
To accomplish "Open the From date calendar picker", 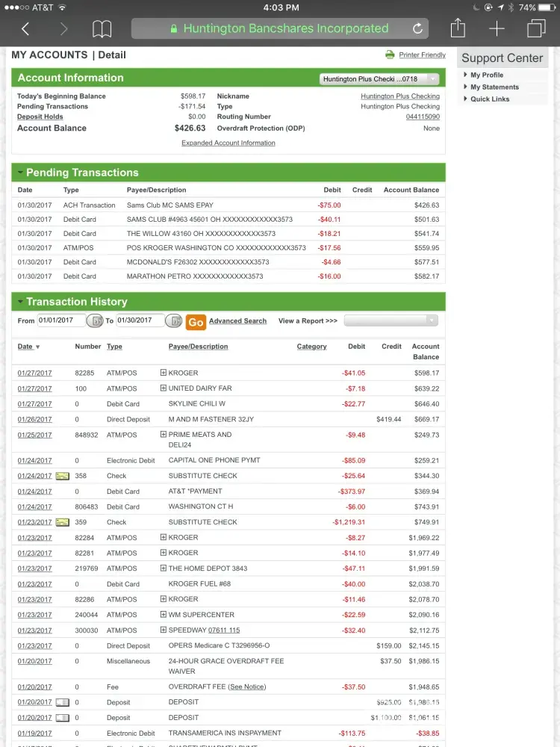I will point(95,320).
